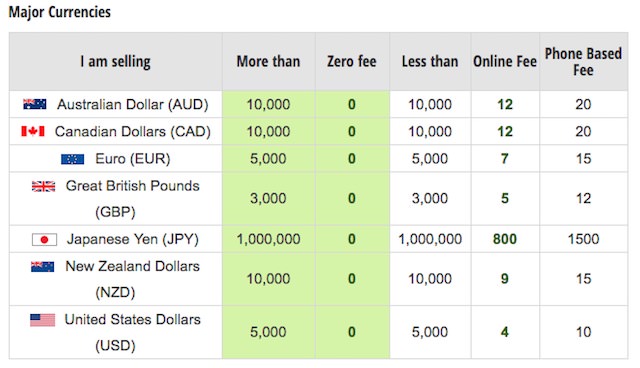
Task: Select the Japanese flag icon
Action: (44, 239)
